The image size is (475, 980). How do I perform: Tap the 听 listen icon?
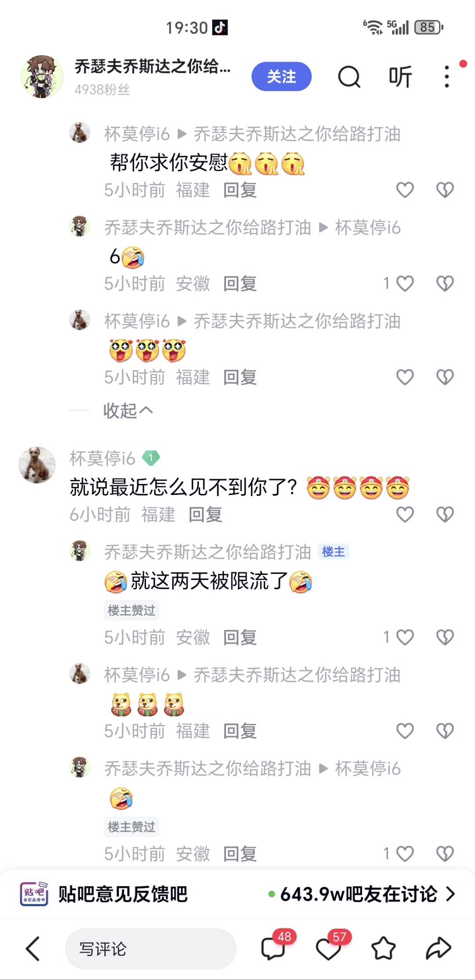[400, 77]
